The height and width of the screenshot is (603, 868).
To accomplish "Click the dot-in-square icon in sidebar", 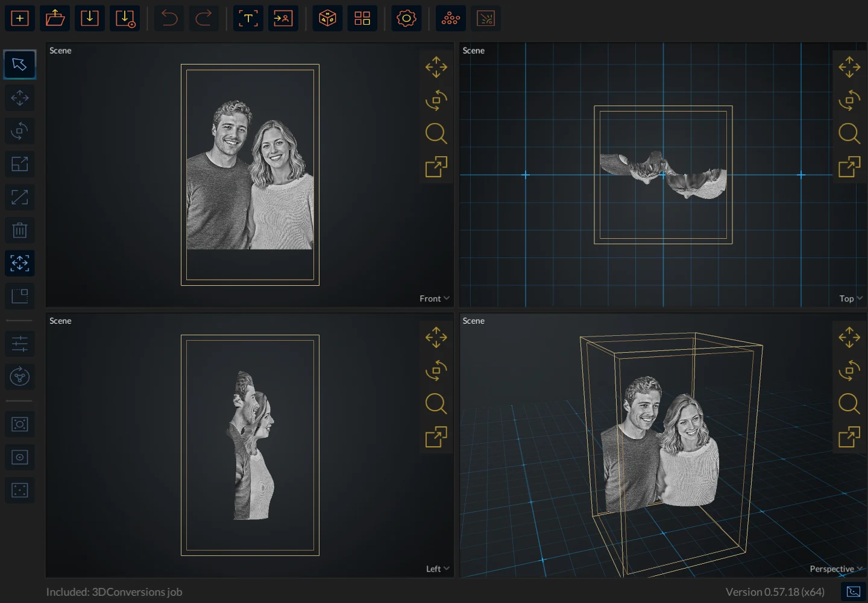I will tap(20, 458).
